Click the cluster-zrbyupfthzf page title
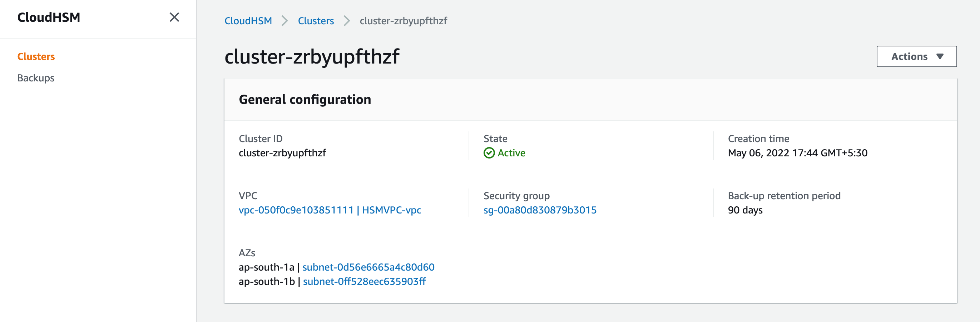Viewport: 980px width, 322px height. point(312,56)
